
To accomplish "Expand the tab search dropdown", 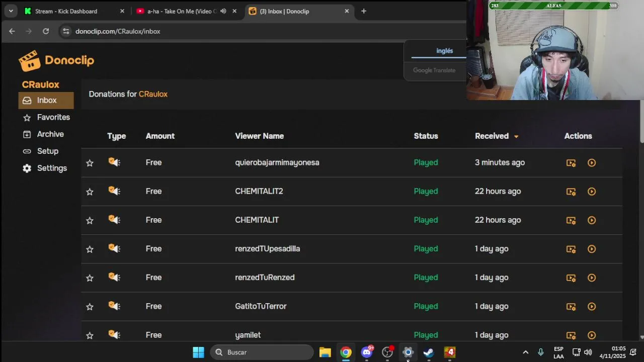I will (x=11, y=11).
